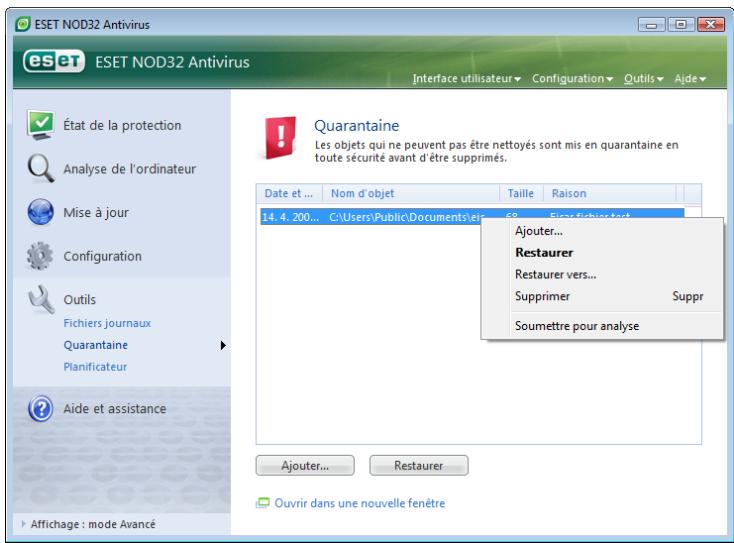Open the Outils dropdown in top menu

pos(643,79)
